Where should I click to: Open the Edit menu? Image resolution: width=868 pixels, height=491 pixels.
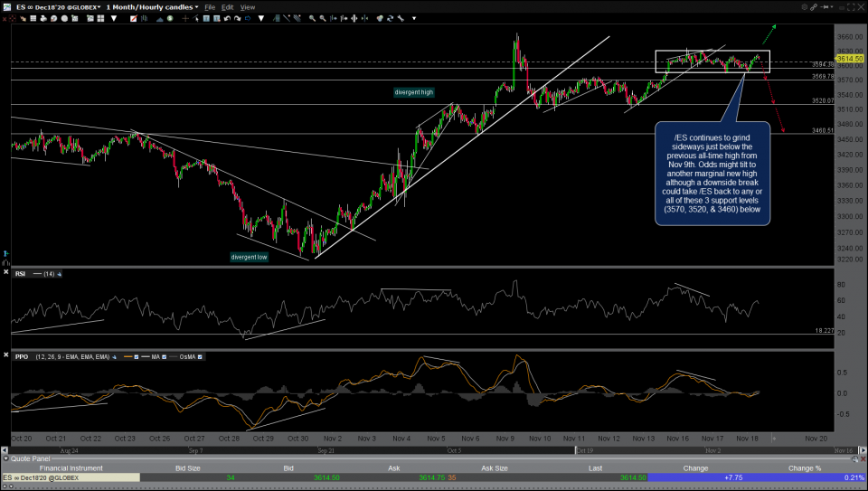coord(228,7)
